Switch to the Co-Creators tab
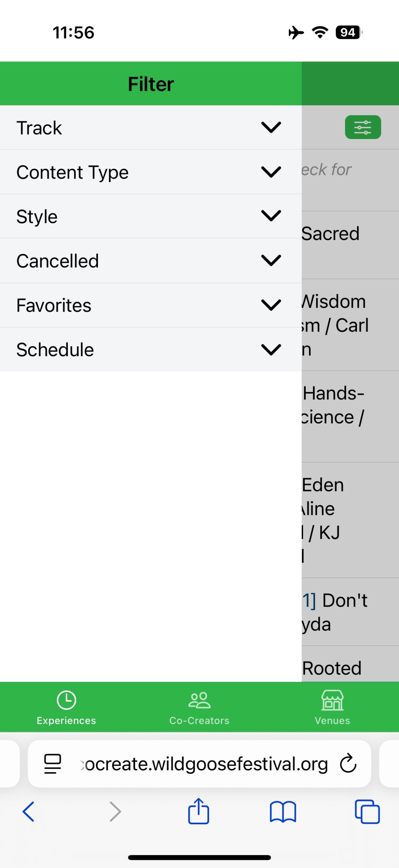The image size is (399, 868). tap(199, 707)
